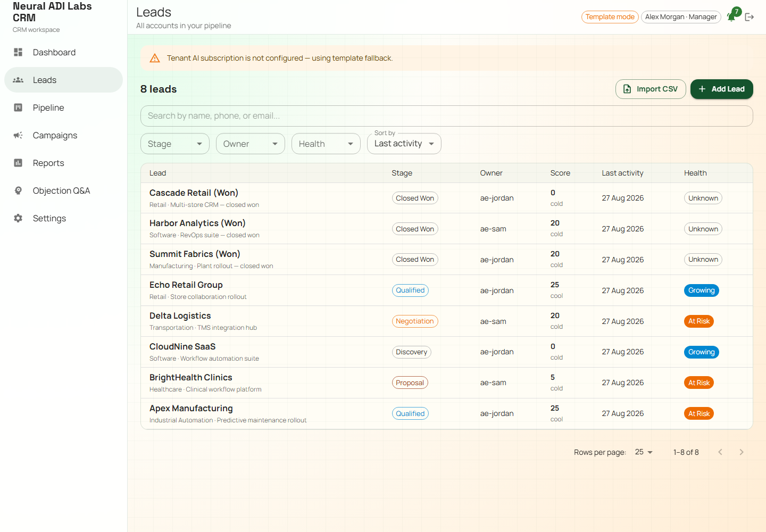Click At Risk badge for Apex Manufacturing
Image resolution: width=766 pixels, height=532 pixels.
pos(699,414)
